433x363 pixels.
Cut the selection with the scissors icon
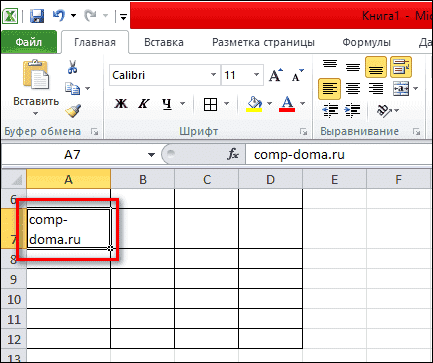click(72, 67)
